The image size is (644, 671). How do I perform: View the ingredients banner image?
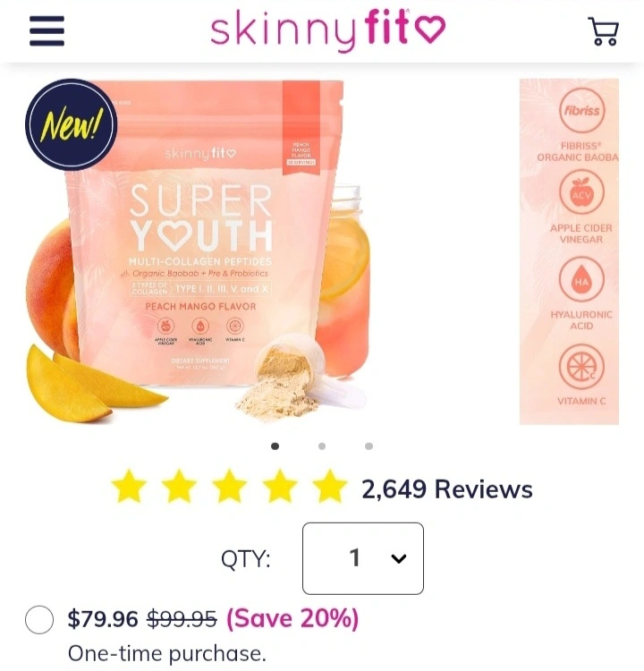click(x=569, y=251)
